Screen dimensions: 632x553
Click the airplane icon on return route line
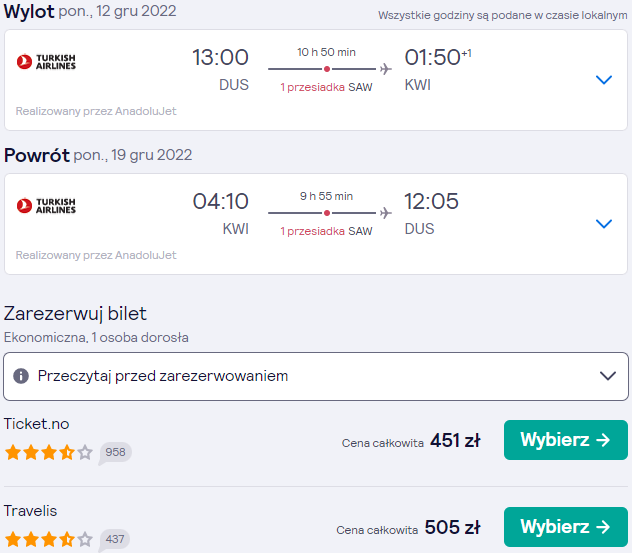point(386,213)
